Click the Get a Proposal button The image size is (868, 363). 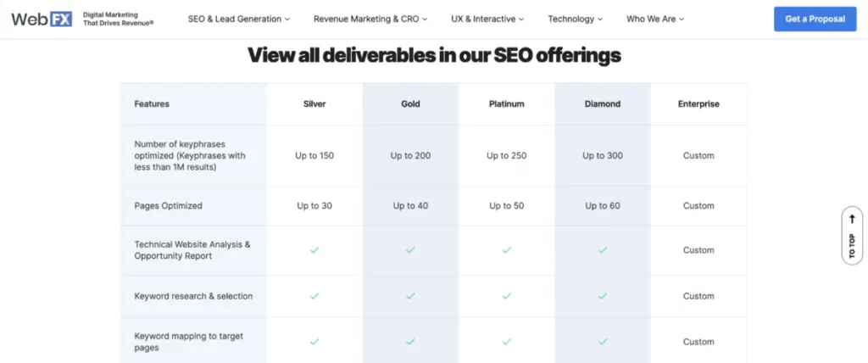tap(815, 19)
